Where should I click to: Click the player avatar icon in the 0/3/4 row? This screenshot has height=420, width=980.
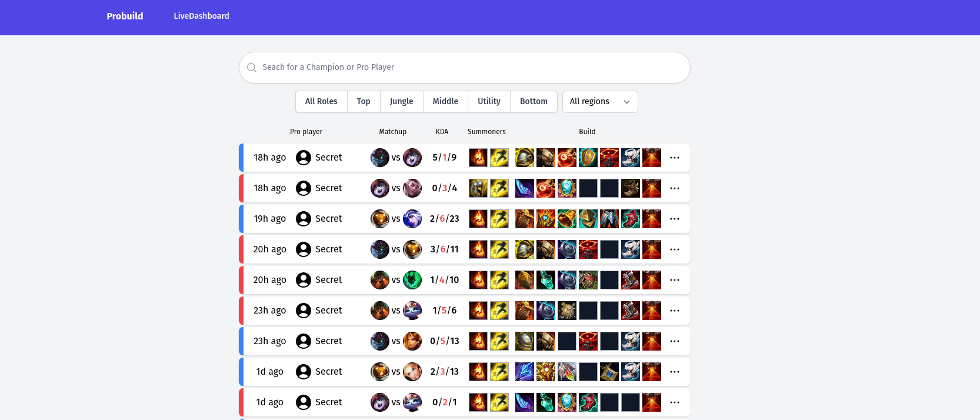click(x=304, y=188)
